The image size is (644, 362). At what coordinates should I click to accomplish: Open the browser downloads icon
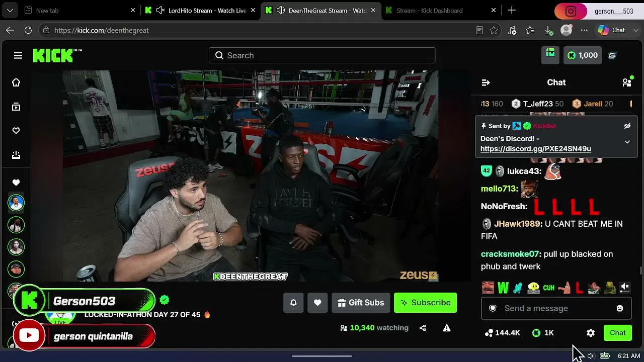548,30
